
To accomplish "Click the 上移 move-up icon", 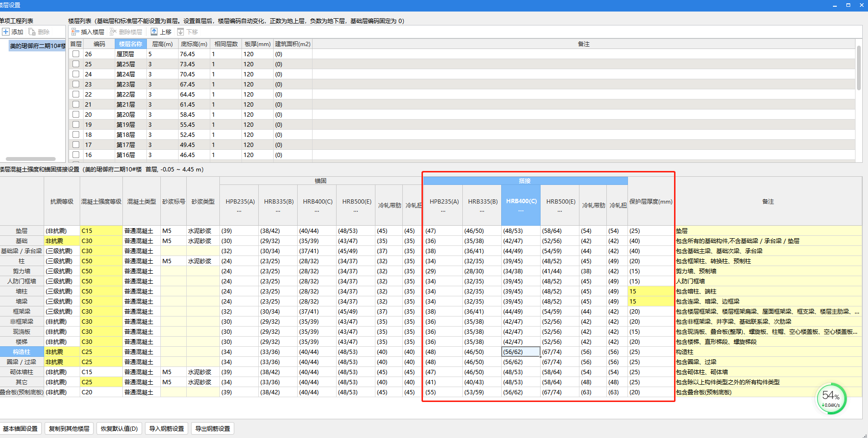I will click(154, 32).
